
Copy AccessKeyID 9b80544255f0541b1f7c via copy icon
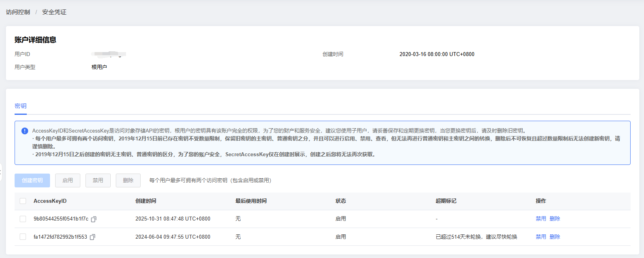[94, 219]
